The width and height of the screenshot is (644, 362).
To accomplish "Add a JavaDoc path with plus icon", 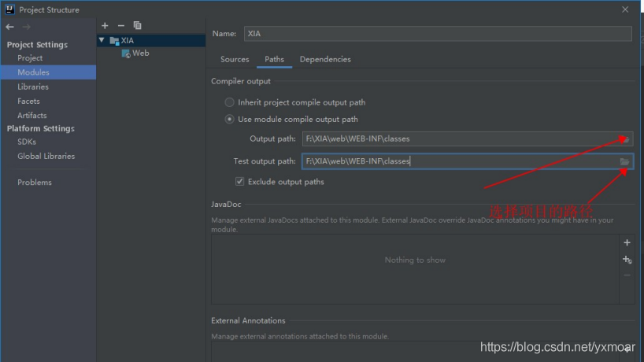I will click(627, 243).
